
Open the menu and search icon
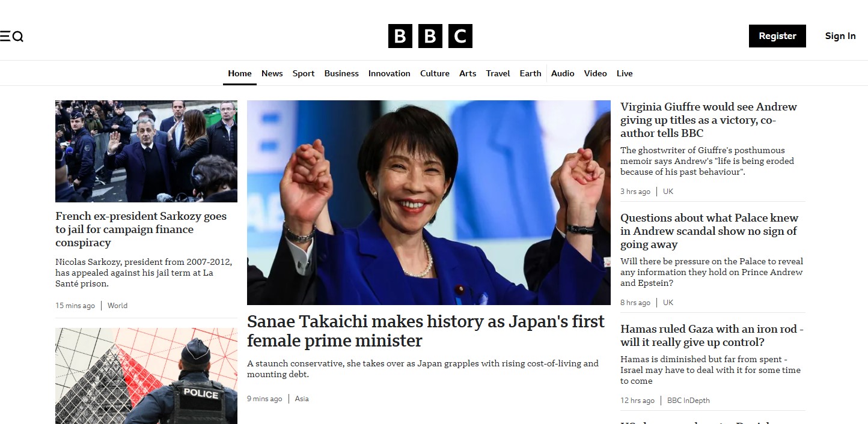point(11,37)
